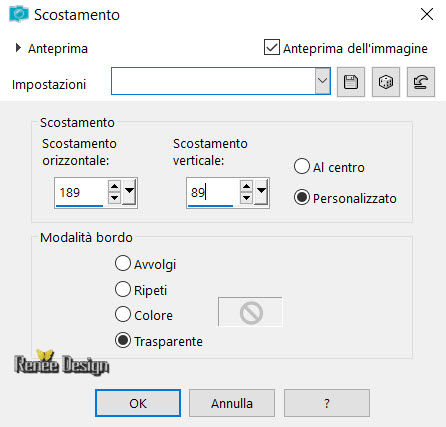Choose the Avvolgi edge mode option
This screenshot has height=427, width=446.
[123, 263]
